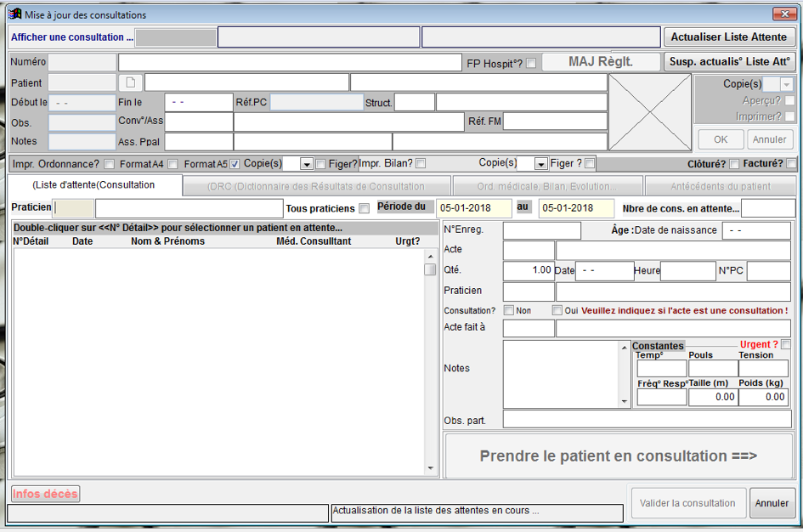This screenshot has width=803, height=532.
Task: Check the FP Hospit° checkbox
Action: point(531,63)
